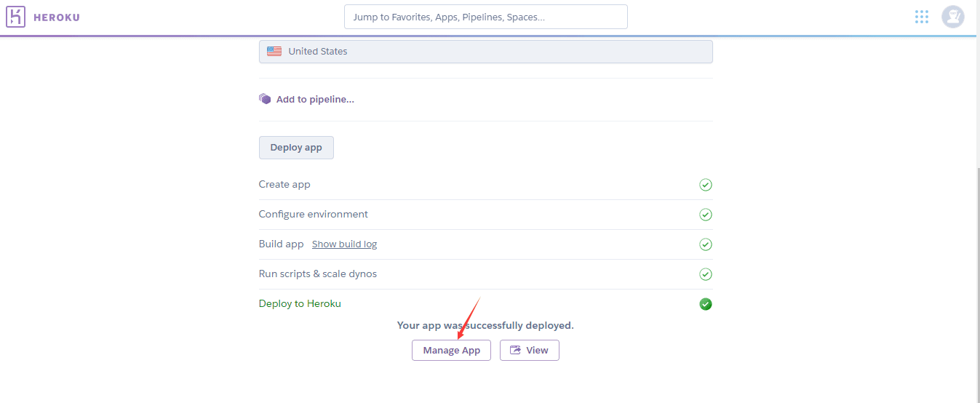
Task: Click the Manage App button
Action: click(452, 350)
